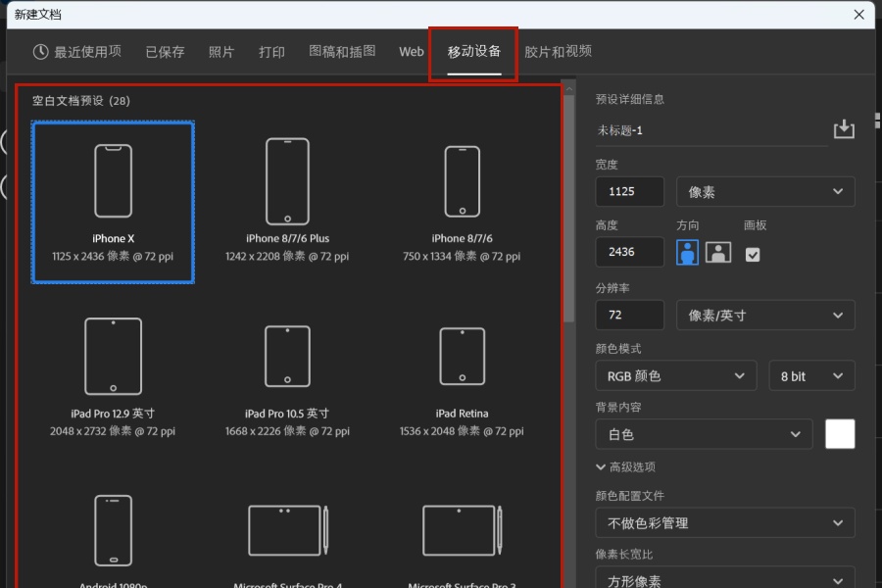Click the resolution field showing 72
This screenshot has width=882, height=588.
coord(629,316)
